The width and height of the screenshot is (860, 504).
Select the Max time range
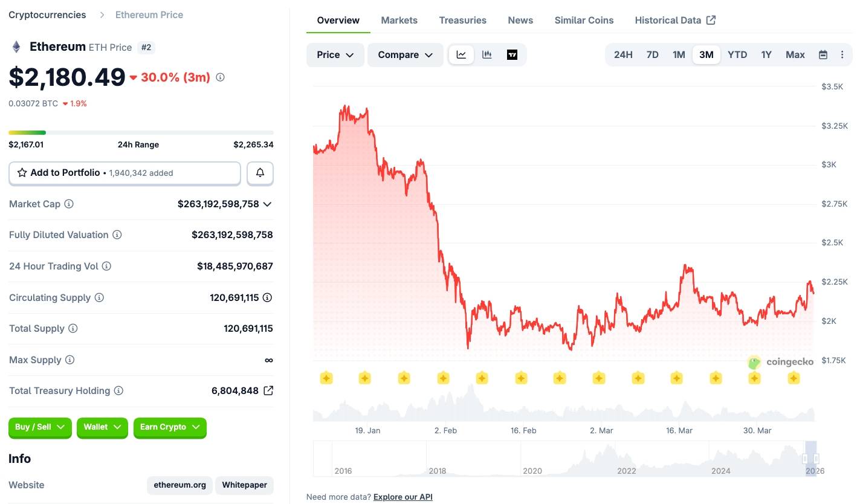(795, 55)
